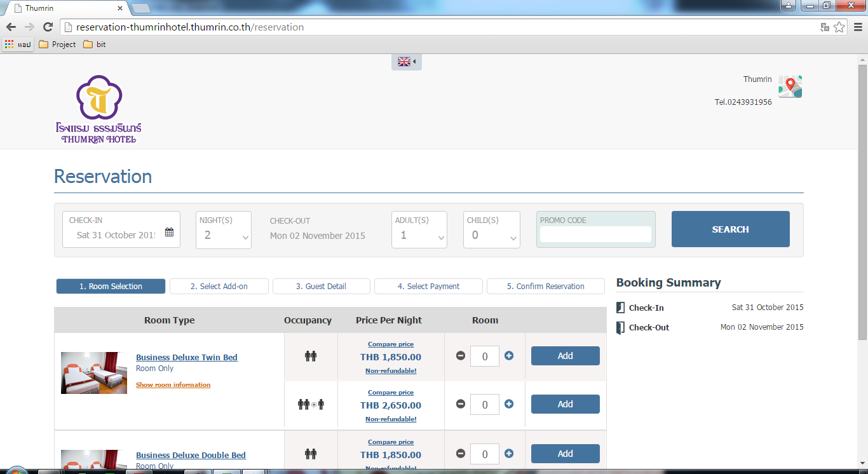Screen dimensions: 868x474
Task: Reload the page with the refresh icon
Action: [48, 27]
